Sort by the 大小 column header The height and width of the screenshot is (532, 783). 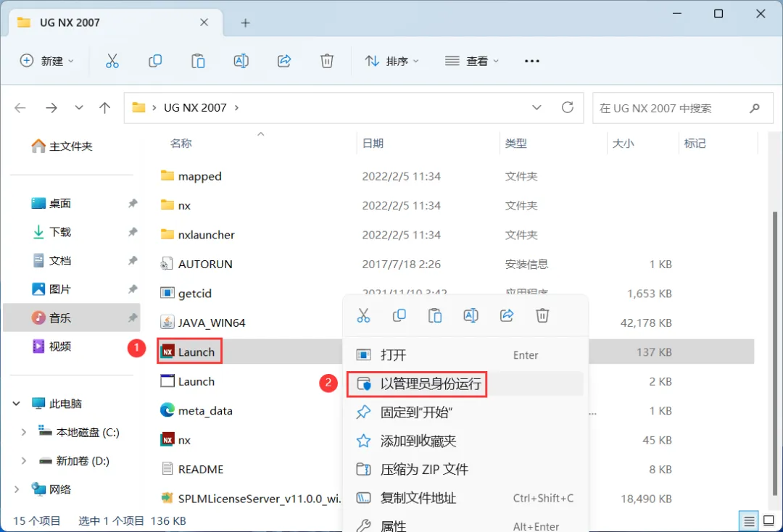click(623, 144)
